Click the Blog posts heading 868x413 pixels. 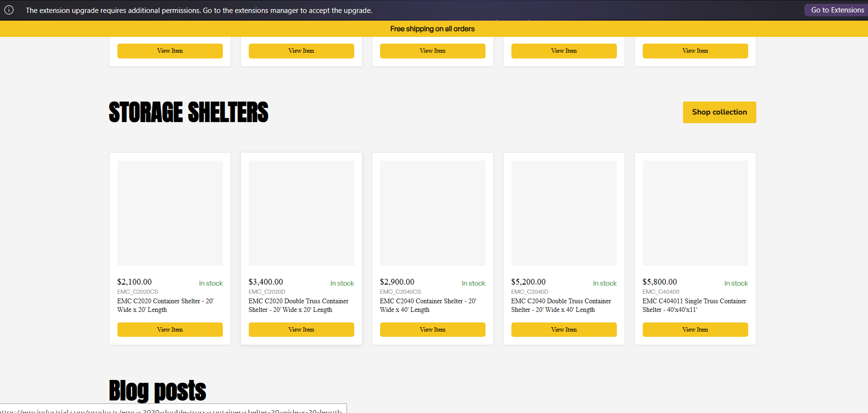pyautogui.click(x=157, y=390)
